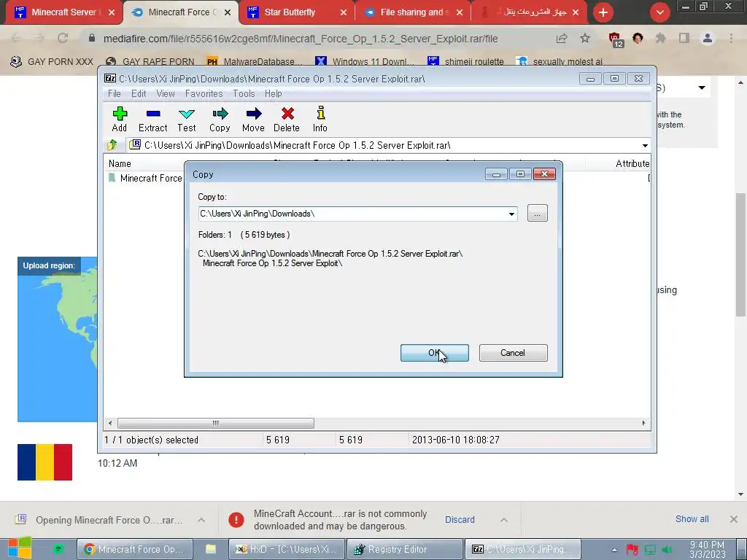Discard the dangerous MineCraft Account download

click(460, 519)
